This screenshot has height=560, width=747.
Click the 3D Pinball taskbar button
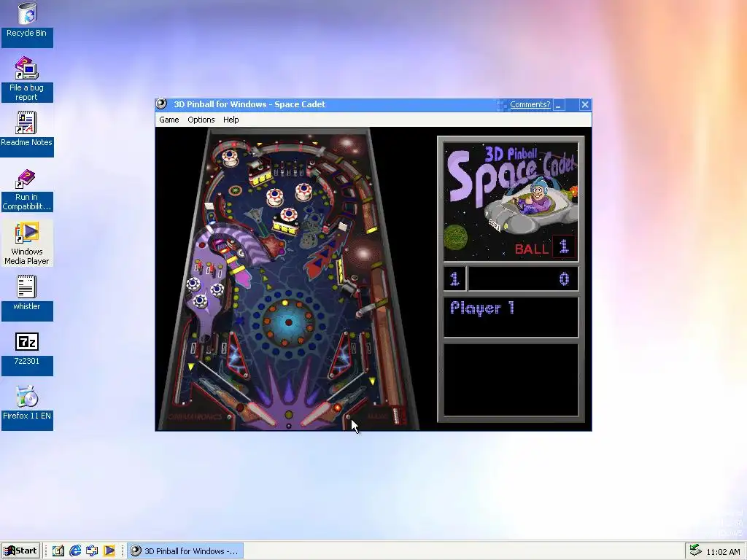pos(185,551)
